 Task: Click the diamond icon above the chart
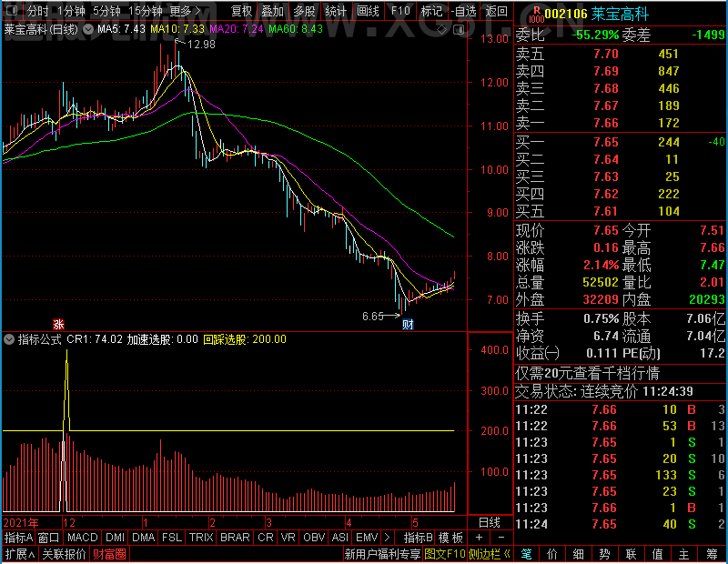point(442,30)
